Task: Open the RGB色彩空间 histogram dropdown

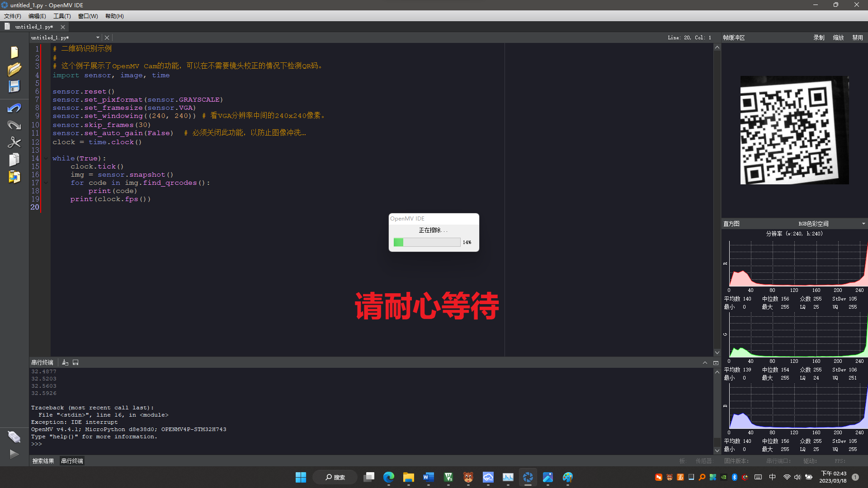Action: point(832,224)
